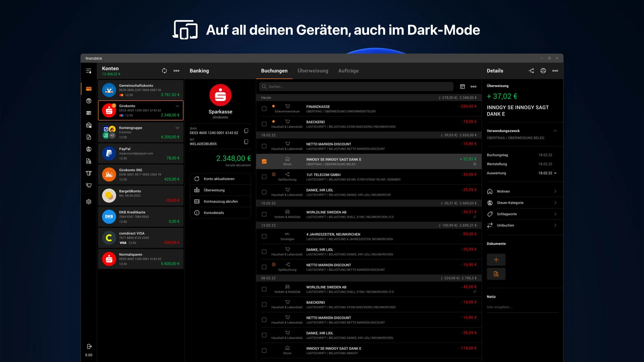The width and height of the screenshot is (644, 362).
Task: Check the WORLDLINE SWEDEN AB -45,00 € checkbox
Action: (264, 289)
